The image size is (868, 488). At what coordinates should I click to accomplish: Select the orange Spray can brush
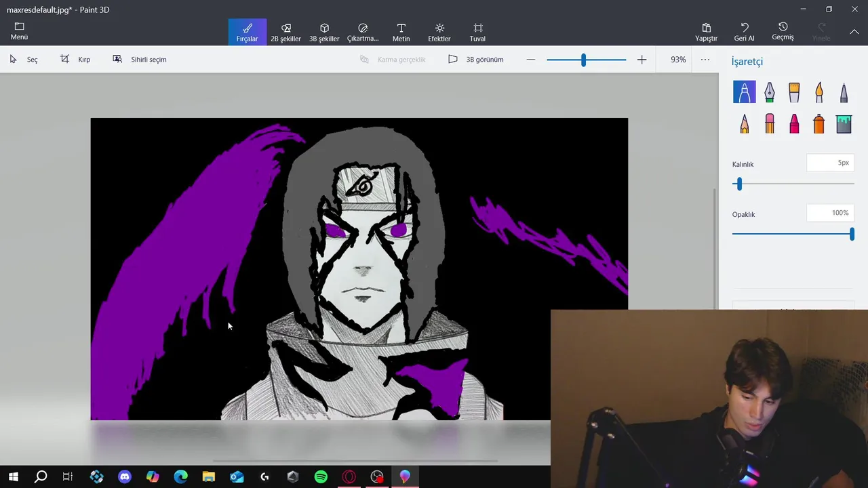pyautogui.click(x=819, y=123)
